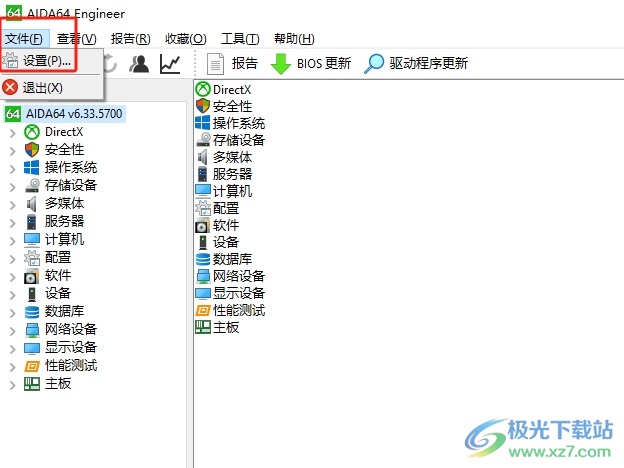Open the 收藏(O) menu

click(x=185, y=39)
